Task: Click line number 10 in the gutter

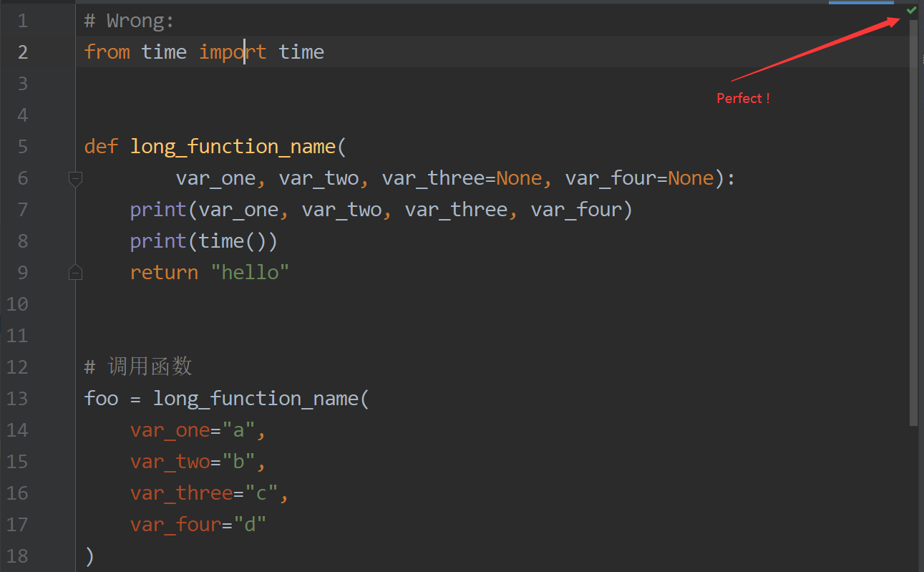Action: coord(17,304)
